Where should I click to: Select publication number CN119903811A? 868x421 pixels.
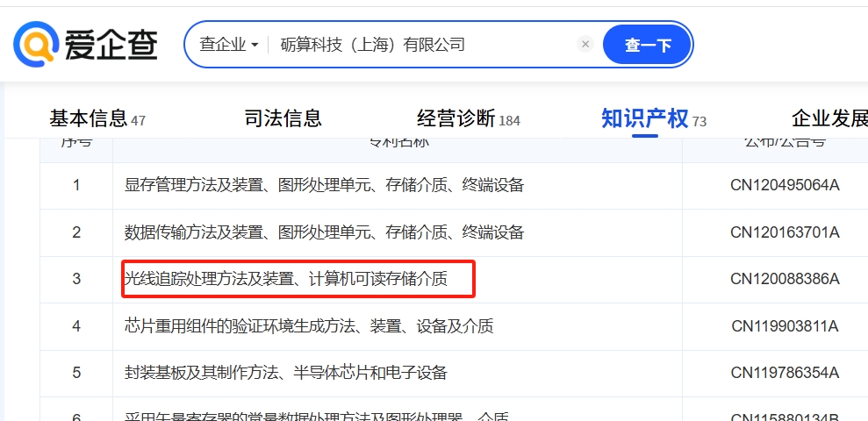(785, 326)
